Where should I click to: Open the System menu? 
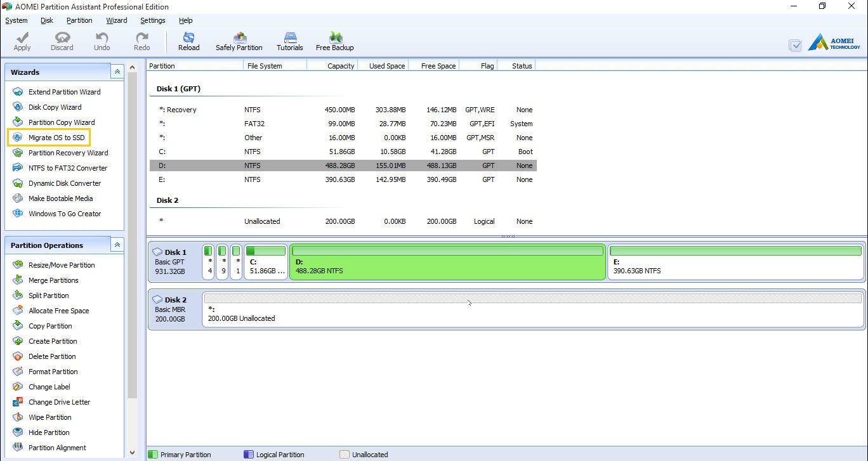coord(16,20)
